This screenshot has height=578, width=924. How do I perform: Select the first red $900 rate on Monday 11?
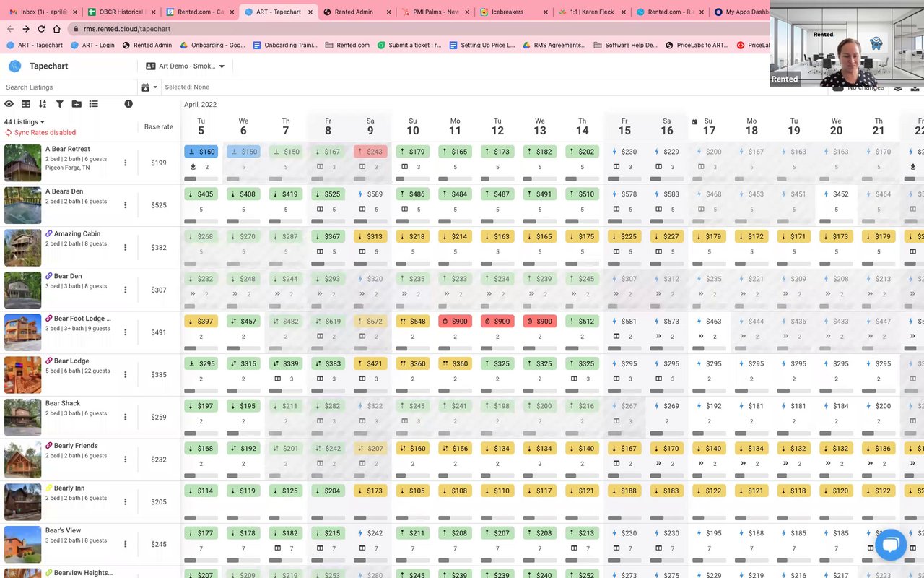pyautogui.click(x=455, y=322)
